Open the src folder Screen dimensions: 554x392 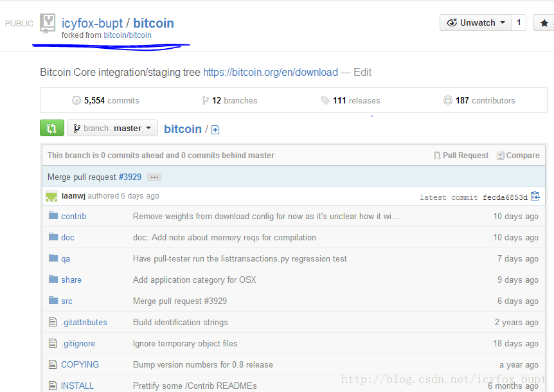point(66,301)
